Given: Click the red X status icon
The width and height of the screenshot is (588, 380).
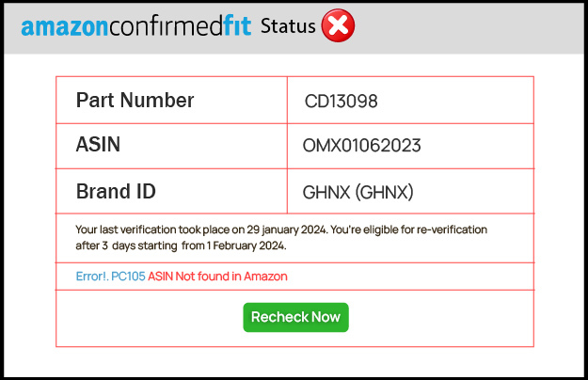Looking at the screenshot, I should coord(338,25).
